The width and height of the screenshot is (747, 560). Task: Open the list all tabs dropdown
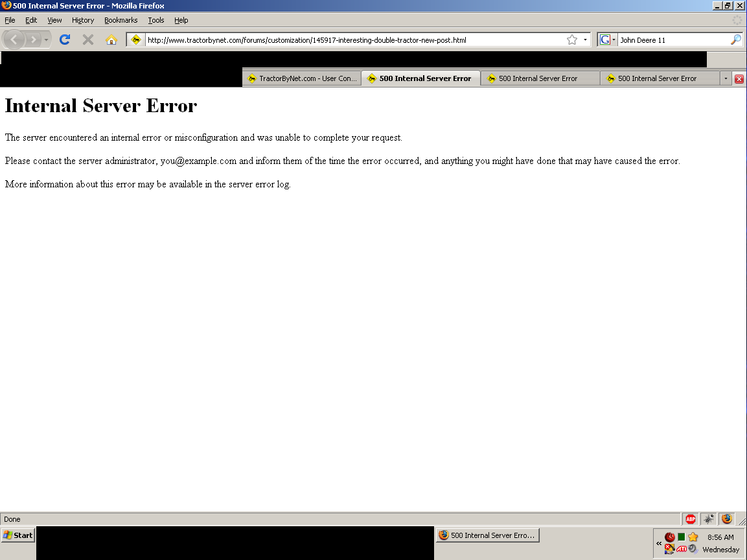pyautogui.click(x=726, y=78)
